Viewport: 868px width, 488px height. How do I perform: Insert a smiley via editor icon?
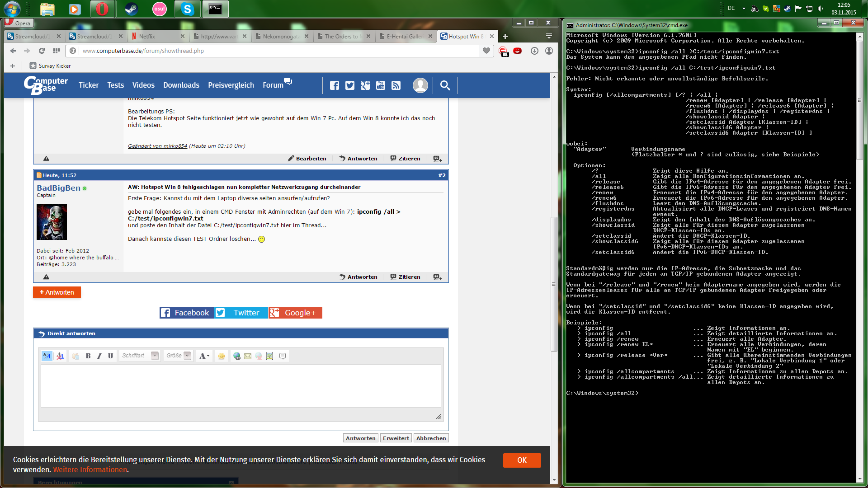pos(222,356)
